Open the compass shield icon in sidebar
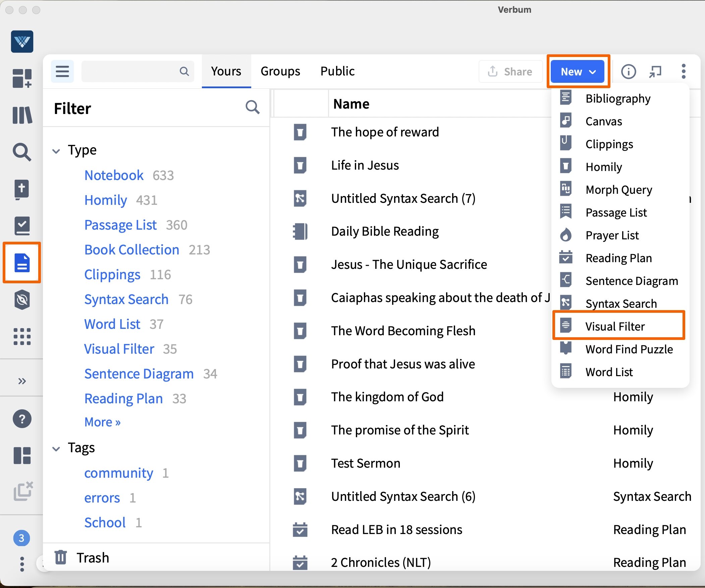The width and height of the screenshot is (705, 588). (22, 299)
